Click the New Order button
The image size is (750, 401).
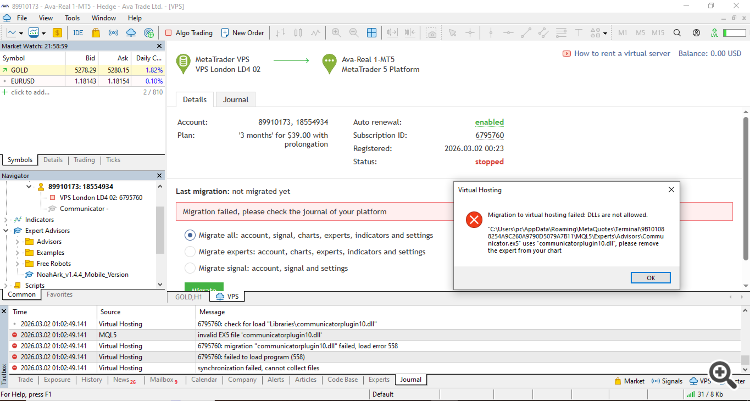pos(243,33)
